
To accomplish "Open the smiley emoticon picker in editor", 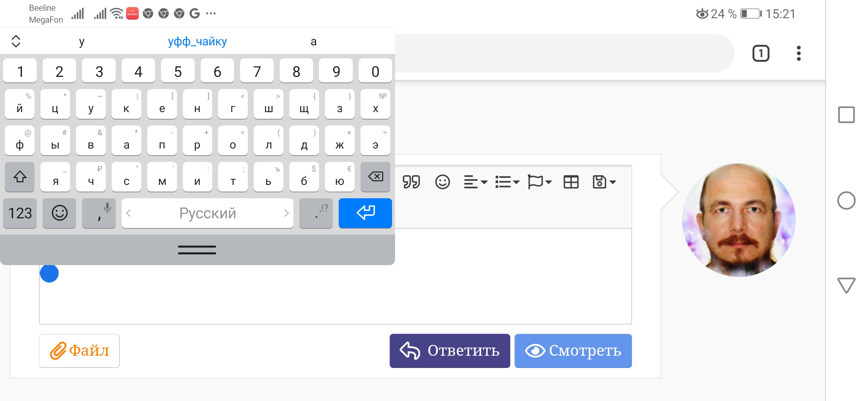I will pyautogui.click(x=442, y=182).
